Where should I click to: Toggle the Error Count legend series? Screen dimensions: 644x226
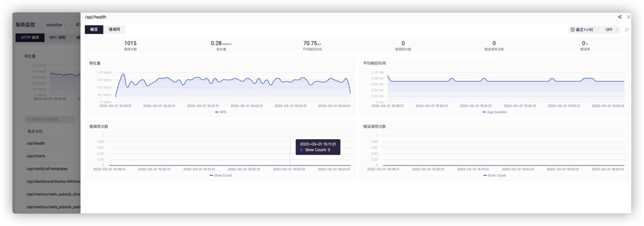494,175
